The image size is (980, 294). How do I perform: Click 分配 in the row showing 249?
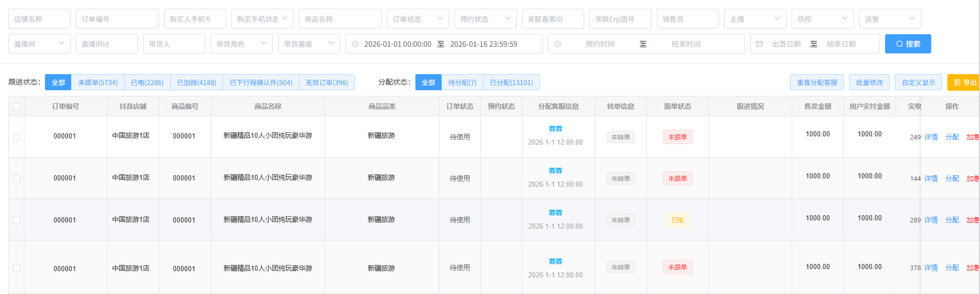(x=952, y=137)
